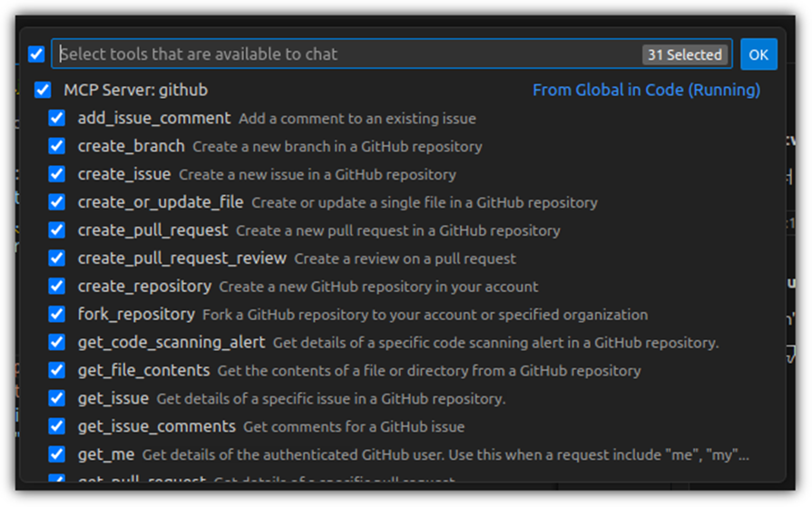This screenshot has width=812, height=507.
Task: Select the create_branch tool name
Action: [131, 146]
